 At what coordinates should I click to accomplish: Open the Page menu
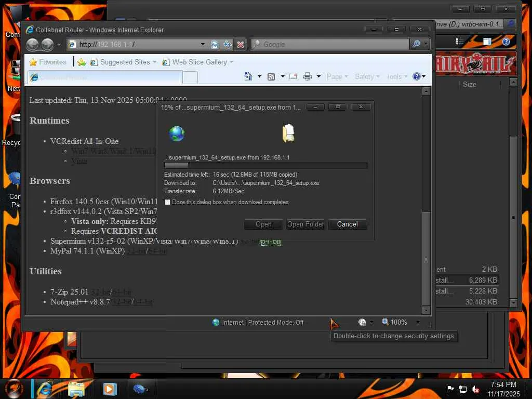click(x=337, y=77)
